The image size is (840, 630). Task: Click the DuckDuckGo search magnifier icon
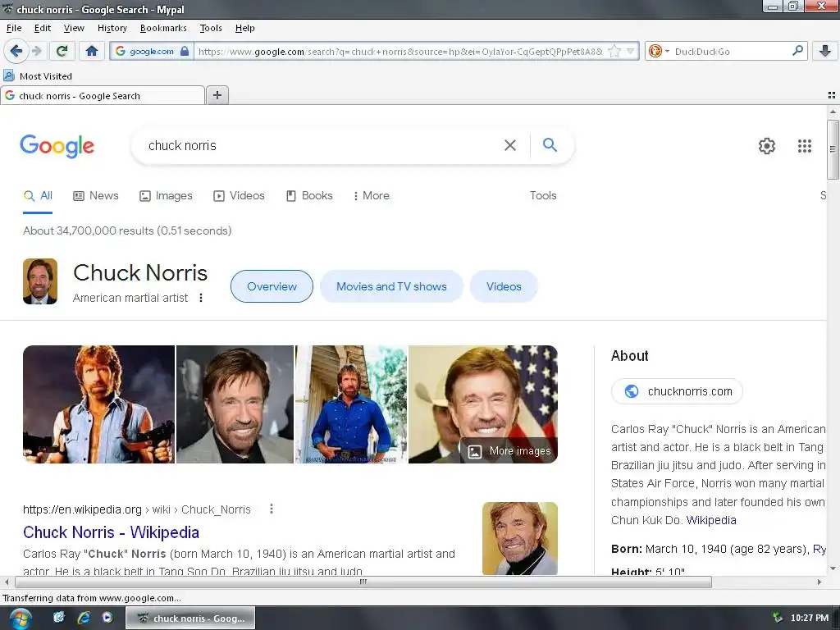797,51
